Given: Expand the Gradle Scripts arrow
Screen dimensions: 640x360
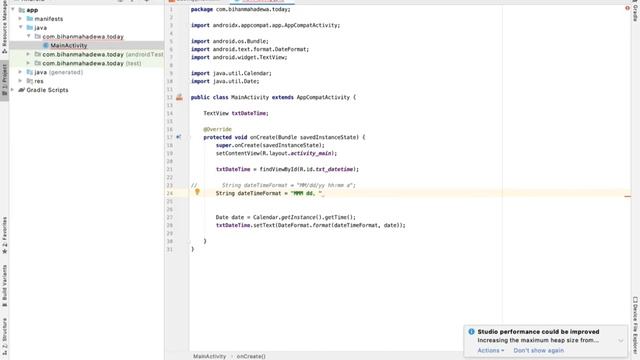Looking at the screenshot, I should click(13, 90).
